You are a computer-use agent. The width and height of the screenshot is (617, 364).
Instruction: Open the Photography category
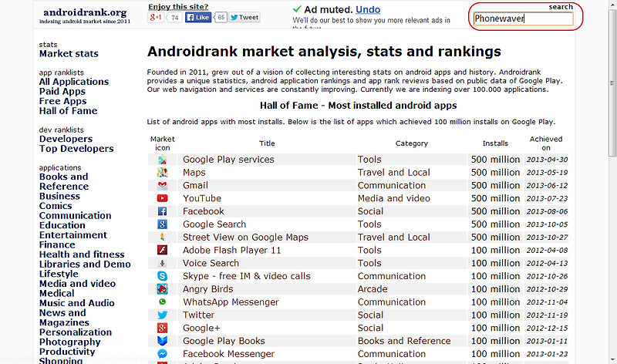(69, 342)
